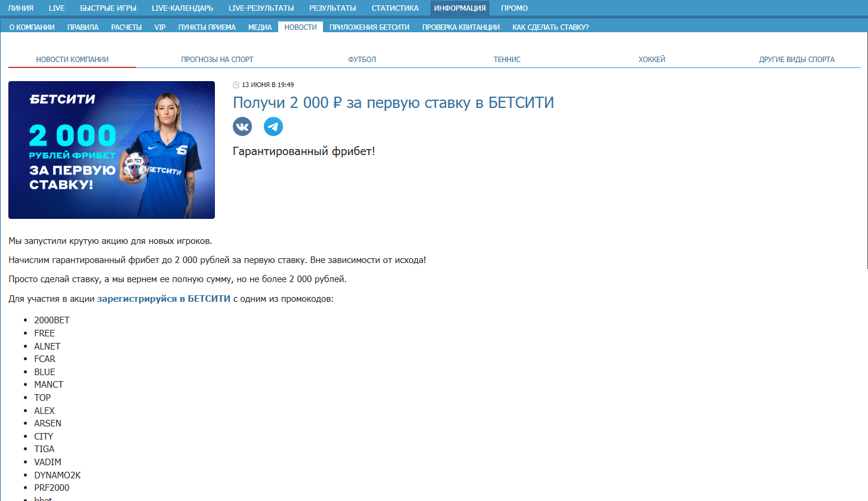The width and height of the screenshot is (868, 501).
Task: Click promo code VADIM
Action: [x=48, y=462]
